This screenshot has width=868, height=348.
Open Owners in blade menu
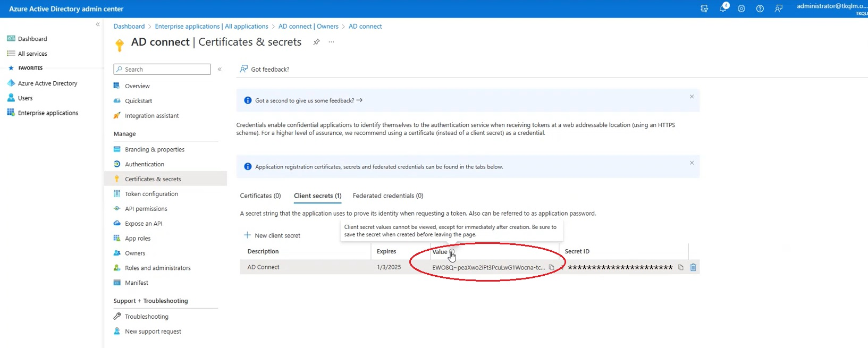[134, 253]
